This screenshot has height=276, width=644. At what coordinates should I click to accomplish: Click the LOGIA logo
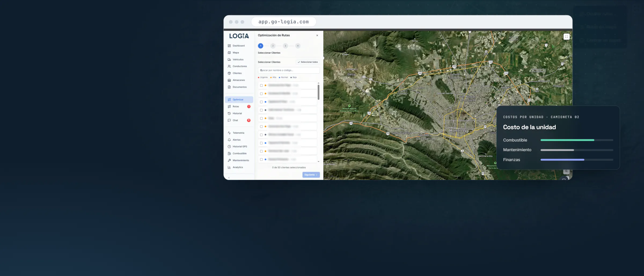[239, 36]
